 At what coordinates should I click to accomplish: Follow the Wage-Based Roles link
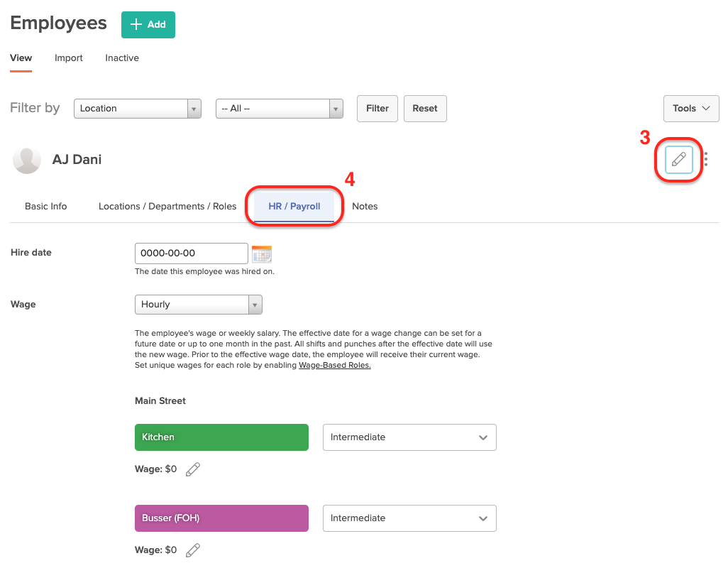(x=335, y=365)
